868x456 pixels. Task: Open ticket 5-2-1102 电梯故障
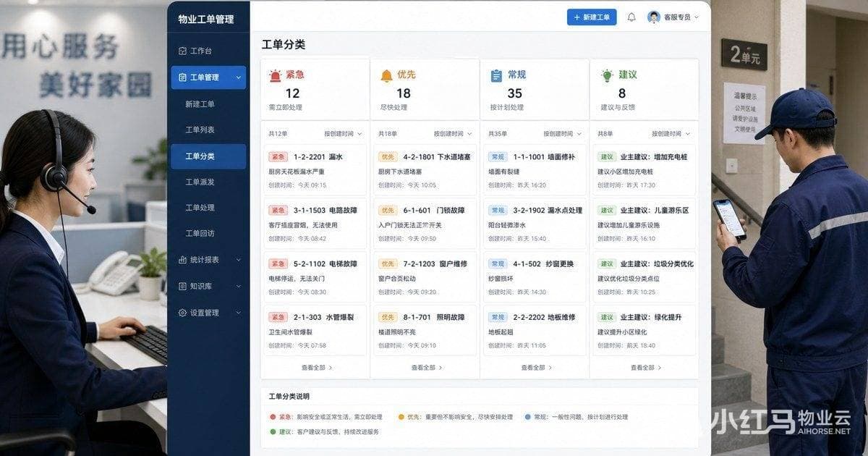(315, 276)
